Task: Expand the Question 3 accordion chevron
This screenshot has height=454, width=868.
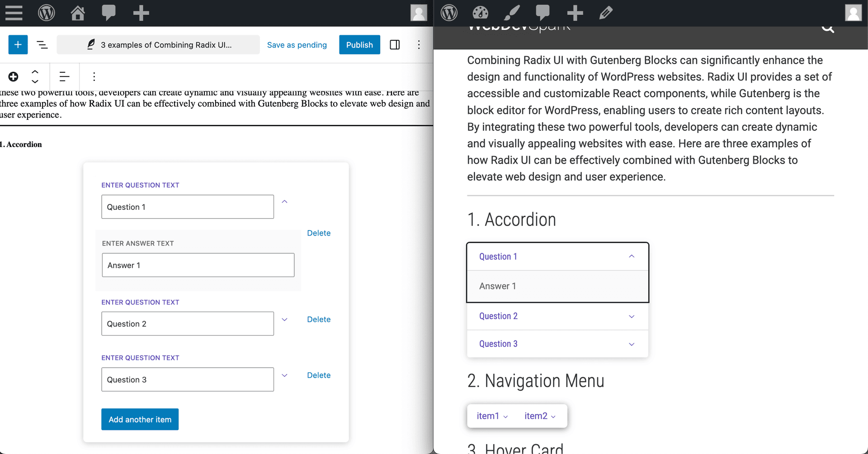Action: [632, 344]
